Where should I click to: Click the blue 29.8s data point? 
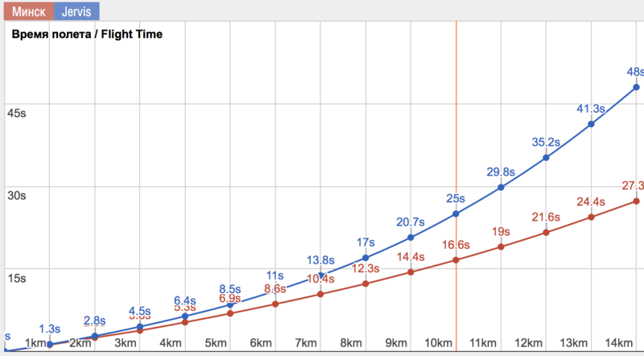click(x=501, y=188)
